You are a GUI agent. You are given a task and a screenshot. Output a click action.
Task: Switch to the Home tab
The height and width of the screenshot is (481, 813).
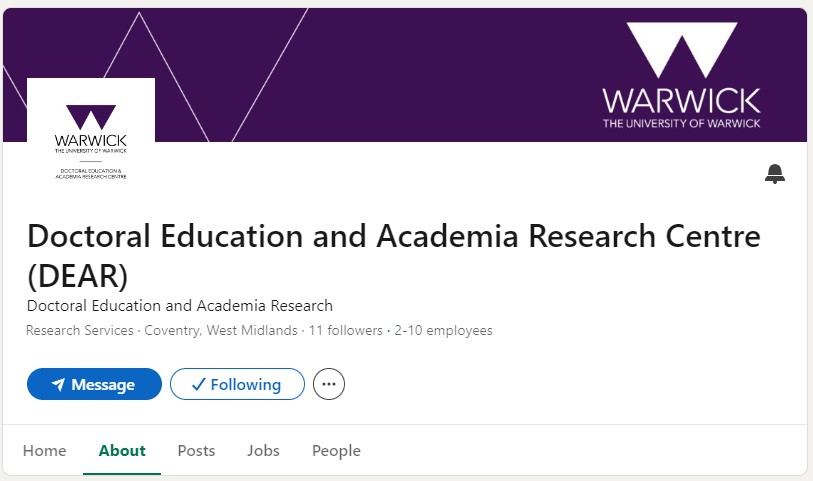[x=44, y=450]
